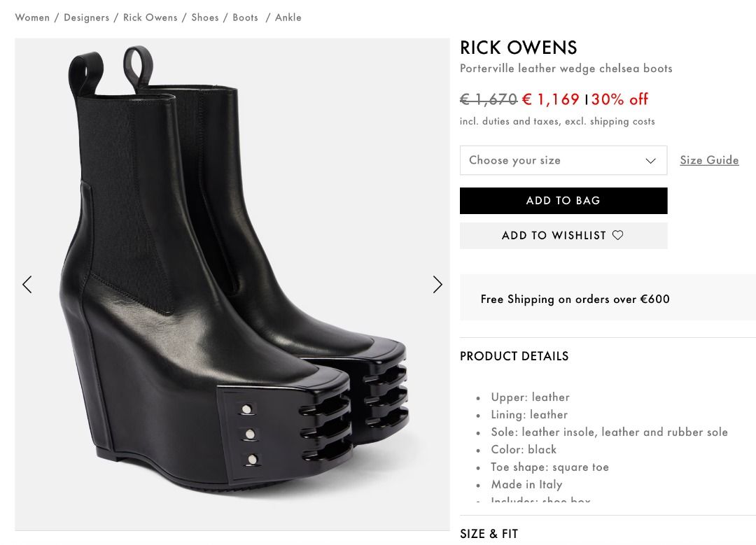Navigate to Women in the breadcrumb
The image size is (756, 545).
(x=32, y=17)
